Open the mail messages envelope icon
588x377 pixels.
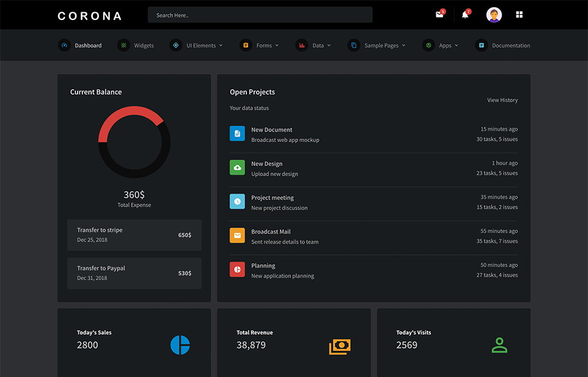click(439, 15)
